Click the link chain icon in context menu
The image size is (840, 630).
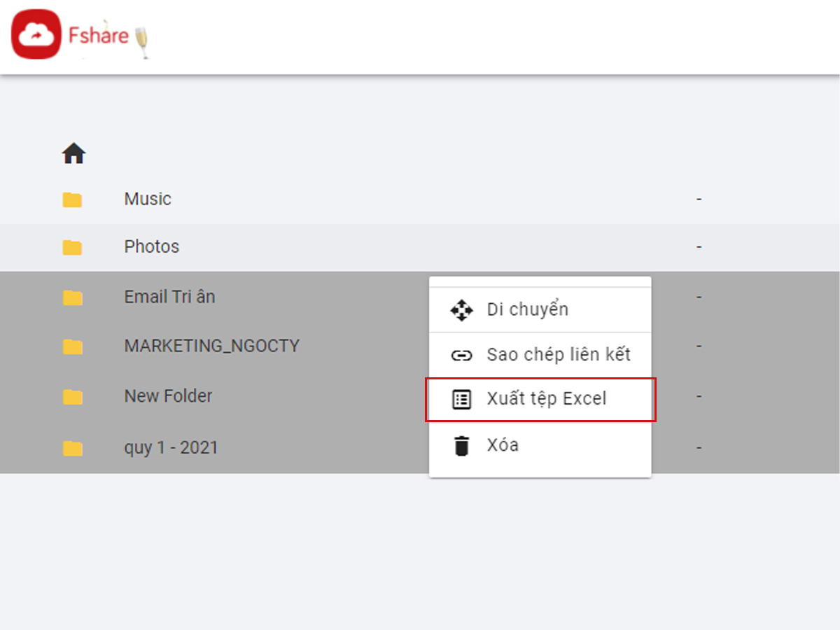point(461,355)
